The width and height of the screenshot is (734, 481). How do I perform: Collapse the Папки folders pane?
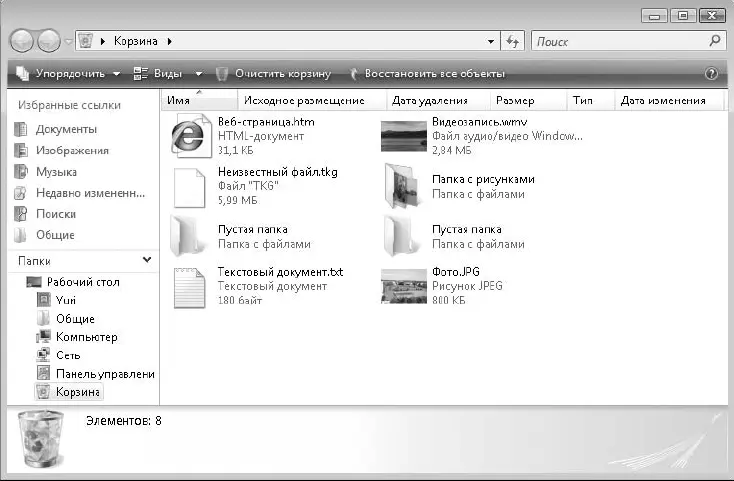[x=148, y=260]
